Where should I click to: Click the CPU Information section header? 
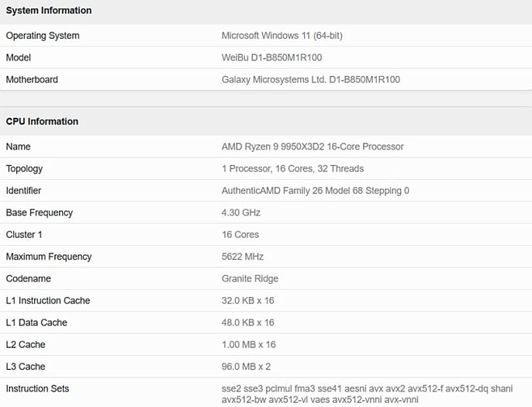tap(42, 122)
